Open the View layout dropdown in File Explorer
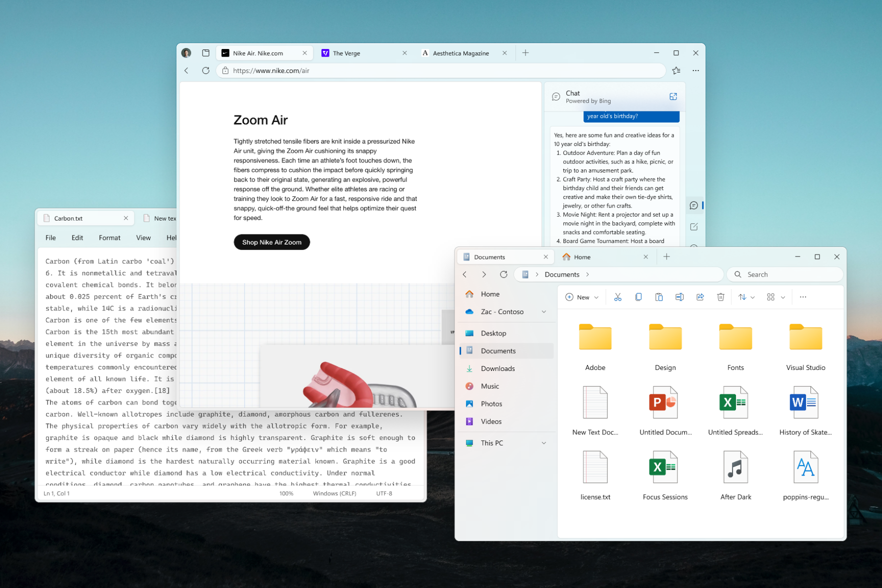The width and height of the screenshot is (882, 588). pyautogui.click(x=775, y=297)
